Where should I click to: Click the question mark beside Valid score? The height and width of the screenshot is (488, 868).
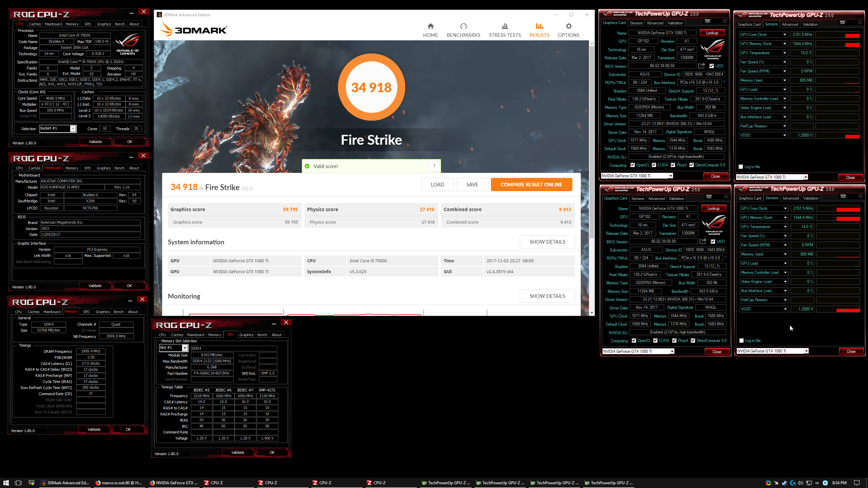point(434,166)
